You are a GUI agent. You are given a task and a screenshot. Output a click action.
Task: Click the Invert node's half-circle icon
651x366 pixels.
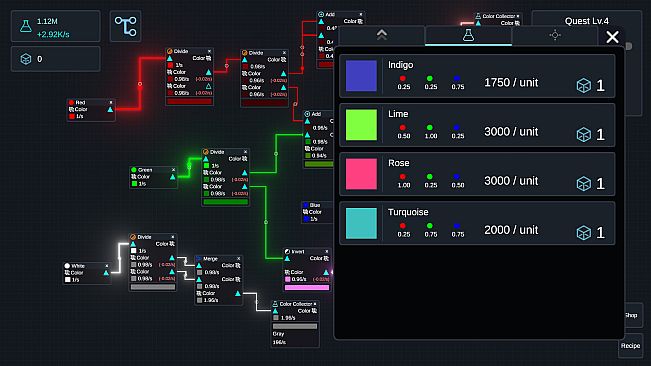click(x=287, y=251)
